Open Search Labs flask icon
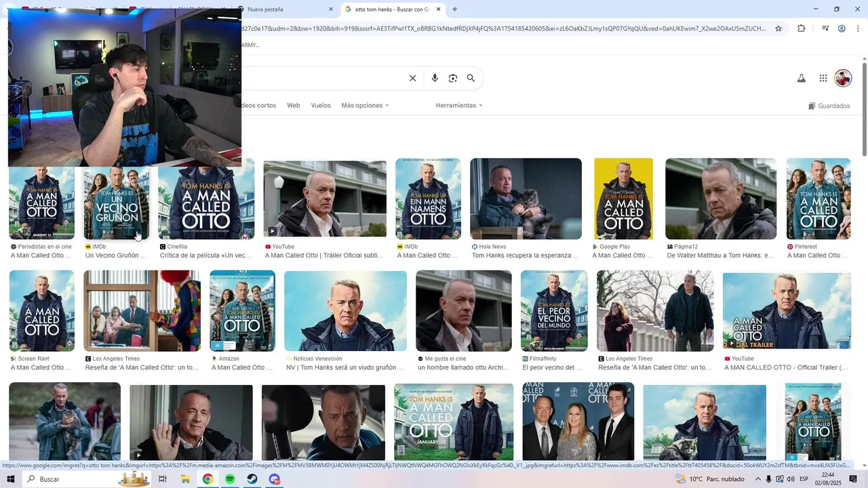Screen dimensions: 868x488 pos(801,78)
